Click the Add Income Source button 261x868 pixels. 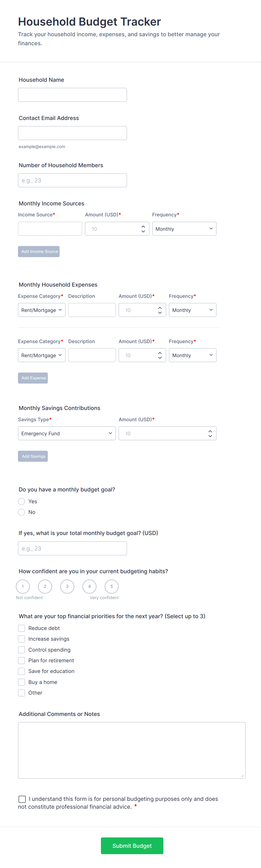pos(39,252)
